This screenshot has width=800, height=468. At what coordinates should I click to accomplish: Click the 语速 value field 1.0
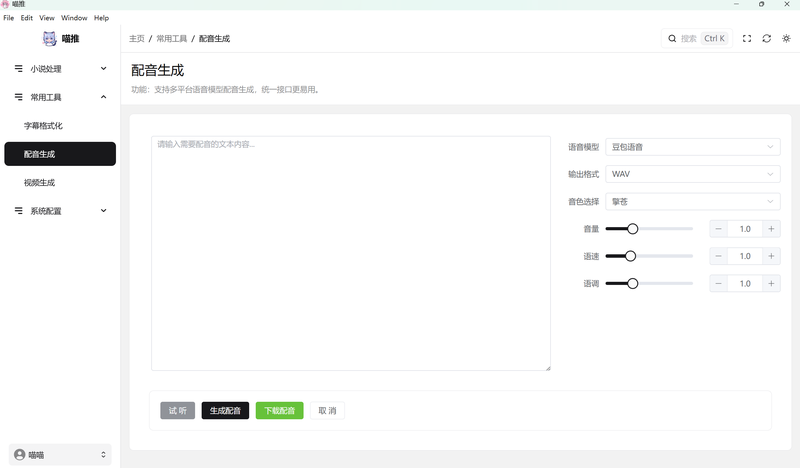tap(745, 256)
